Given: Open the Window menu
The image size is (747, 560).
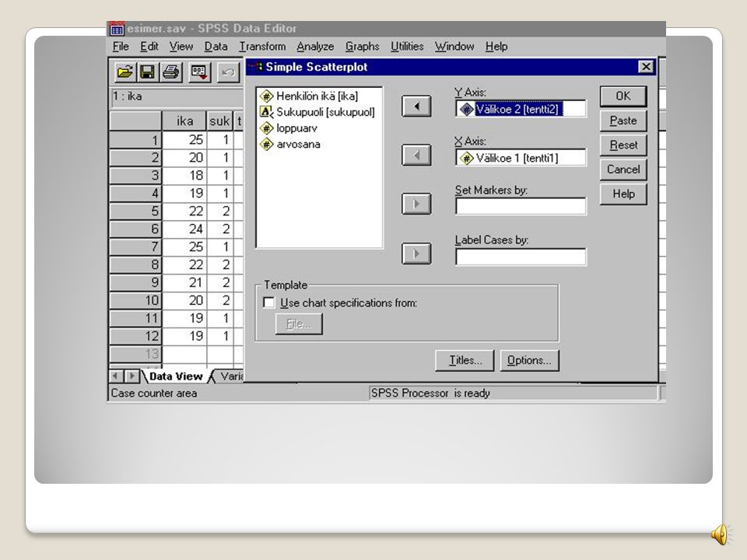Looking at the screenshot, I should click(x=454, y=46).
